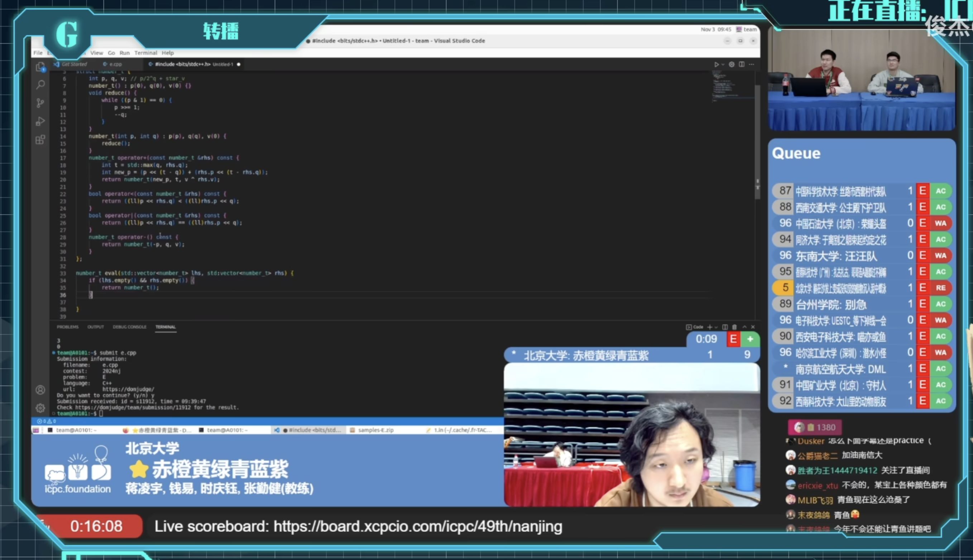The width and height of the screenshot is (973, 560).
Task: Click the Accounts icon in activity bar
Action: point(40,390)
